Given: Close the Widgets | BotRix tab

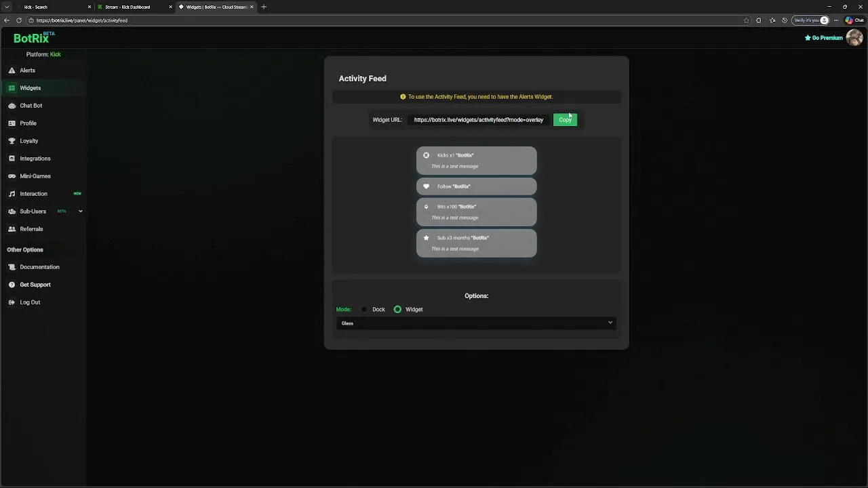Looking at the screenshot, I should [252, 7].
